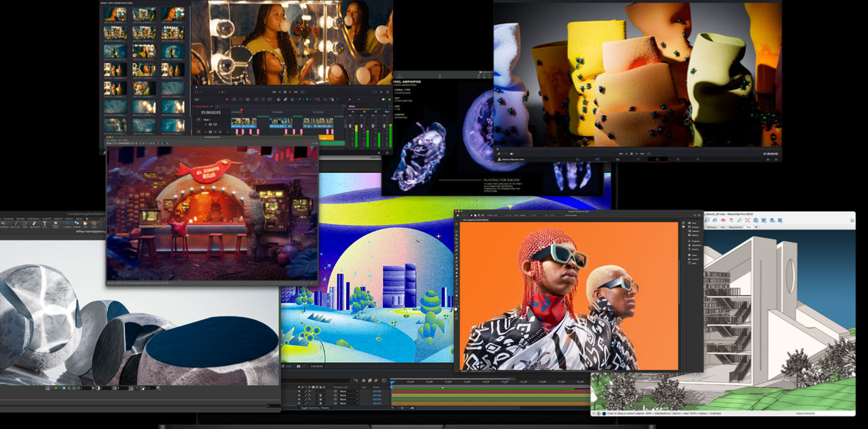Image resolution: width=868 pixels, height=429 pixels.
Task: Click the Photoshop Home icon
Action: pos(457,214)
